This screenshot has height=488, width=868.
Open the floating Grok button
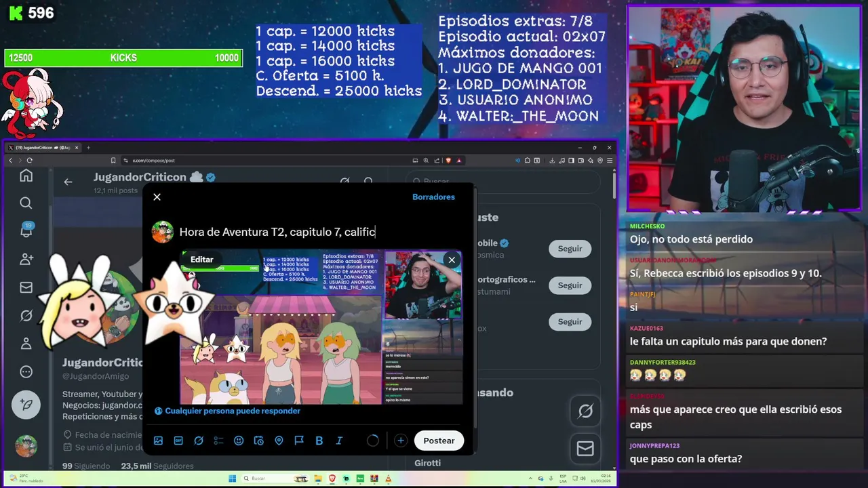point(585,411)
